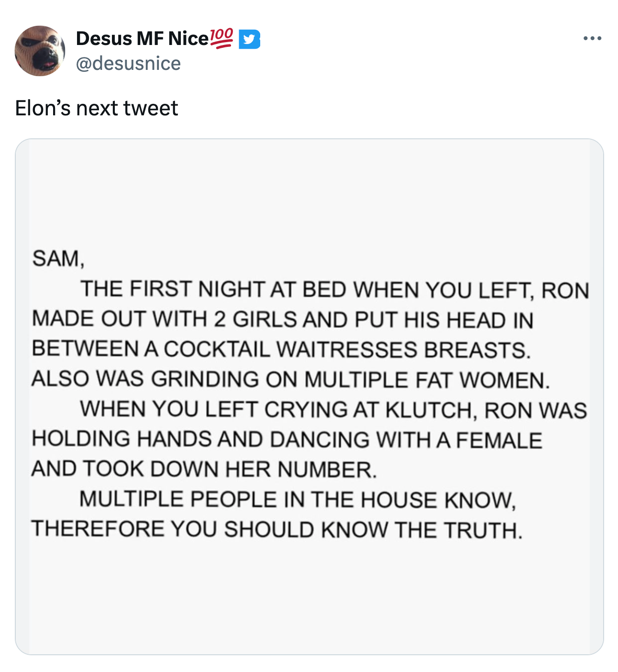Click the line mentioning COCKTAIL WAITRESSES
Screen dimensions: 618x672
[281, 349]
